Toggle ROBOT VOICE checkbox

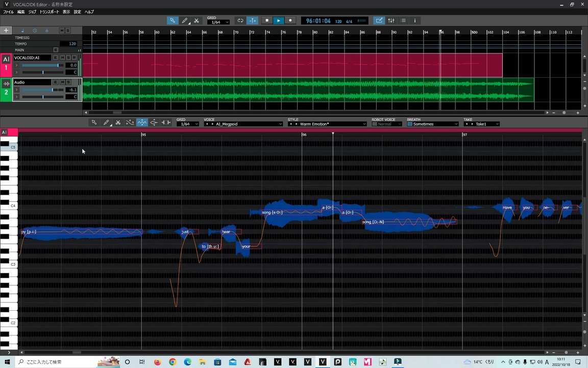(374, 124)
